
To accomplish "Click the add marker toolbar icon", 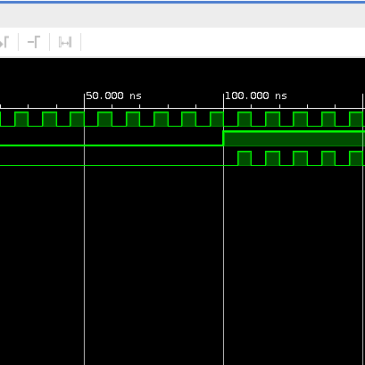I will click(34, 42).
